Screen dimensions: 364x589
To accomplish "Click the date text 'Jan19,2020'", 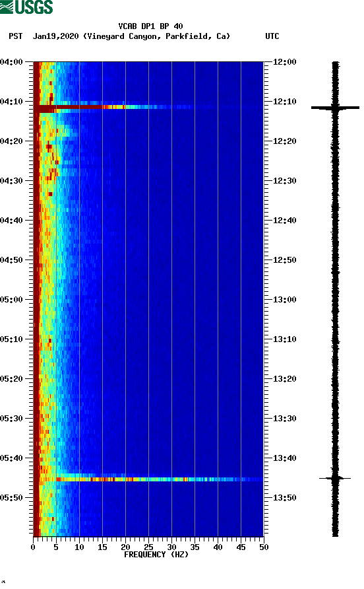I will tap(55, 36).
